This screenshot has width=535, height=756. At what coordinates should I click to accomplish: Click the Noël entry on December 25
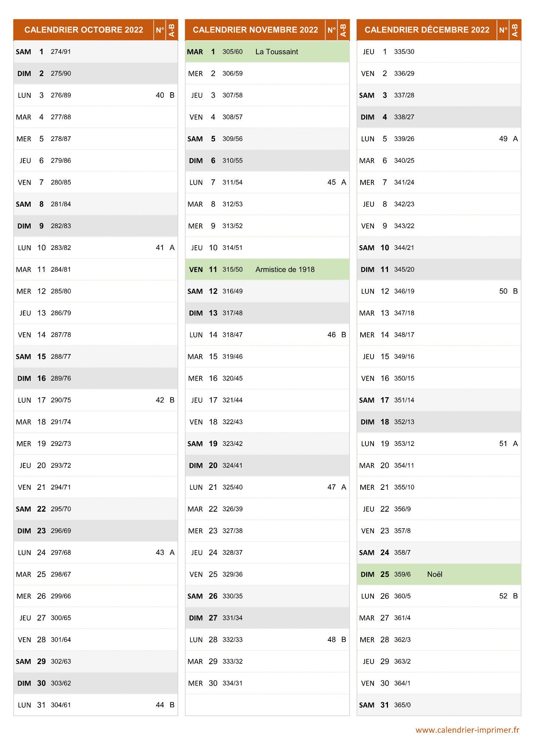435,574
